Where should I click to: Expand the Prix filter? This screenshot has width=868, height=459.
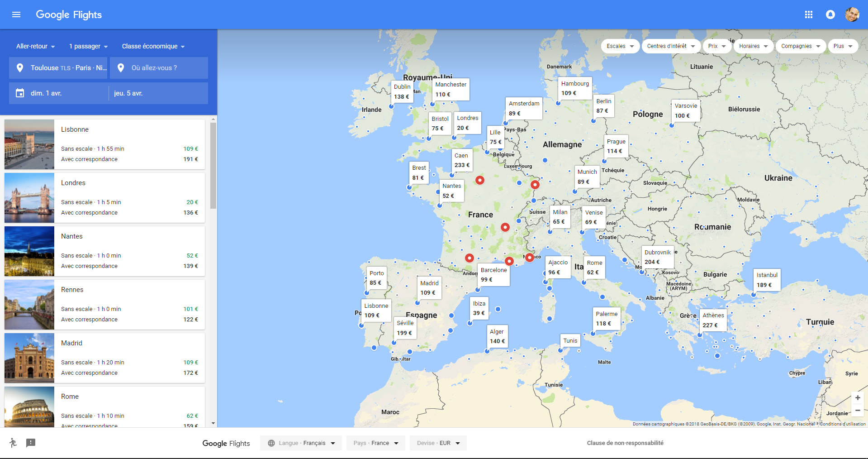click(x=717, y=46)
